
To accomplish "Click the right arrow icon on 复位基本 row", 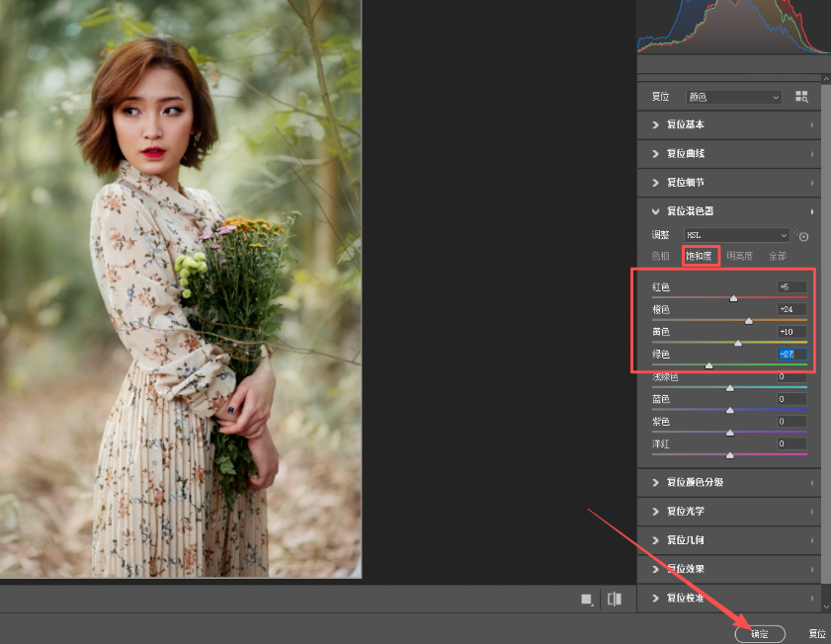I will 812,125.
